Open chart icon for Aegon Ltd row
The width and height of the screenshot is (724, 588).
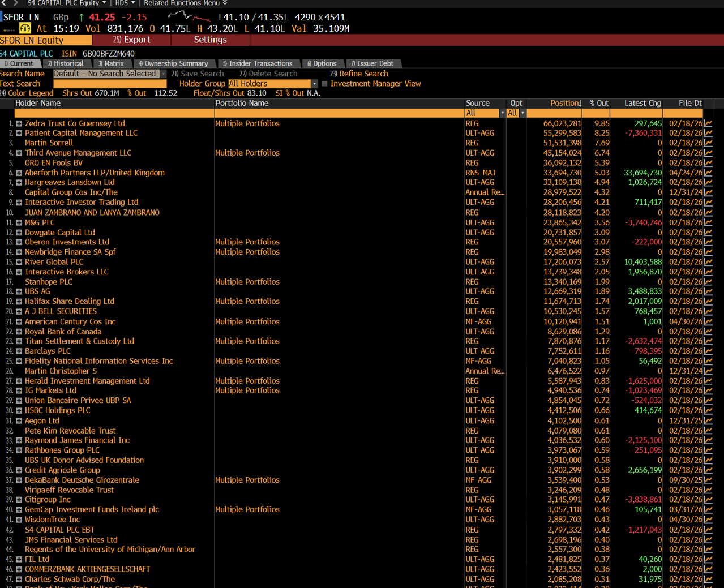(x=708, y=420)
